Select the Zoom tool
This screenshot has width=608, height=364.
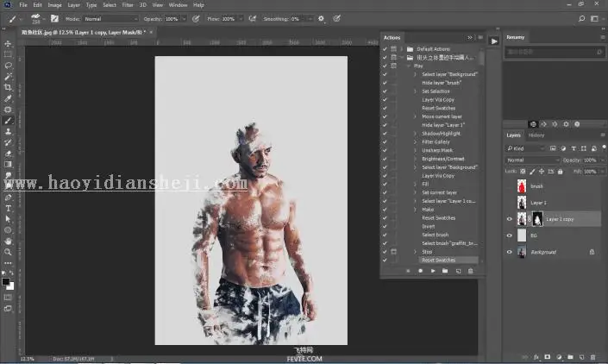point(8,252)
